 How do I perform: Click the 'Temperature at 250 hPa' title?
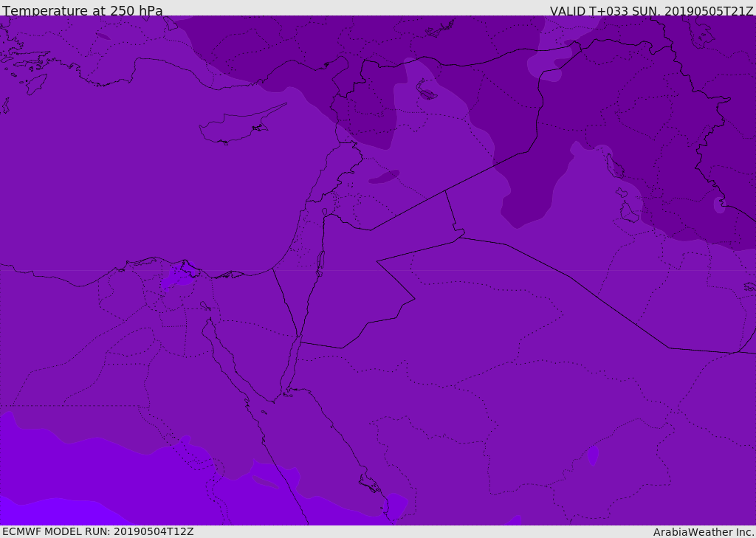(x=82, y=10)
